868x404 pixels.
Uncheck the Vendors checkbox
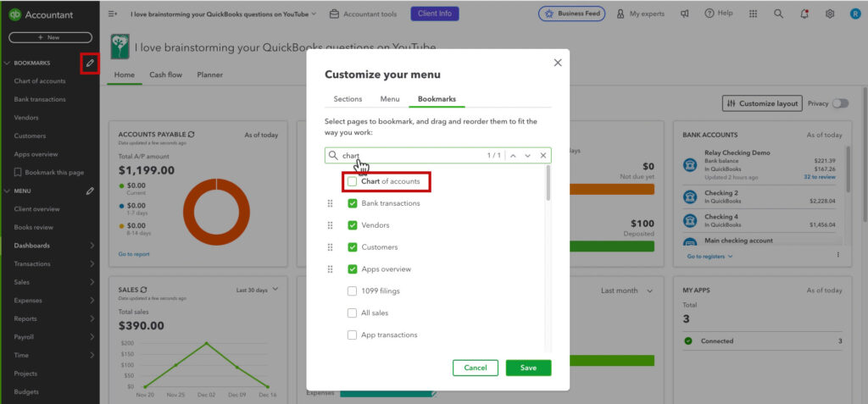click(x=352, y=225)
